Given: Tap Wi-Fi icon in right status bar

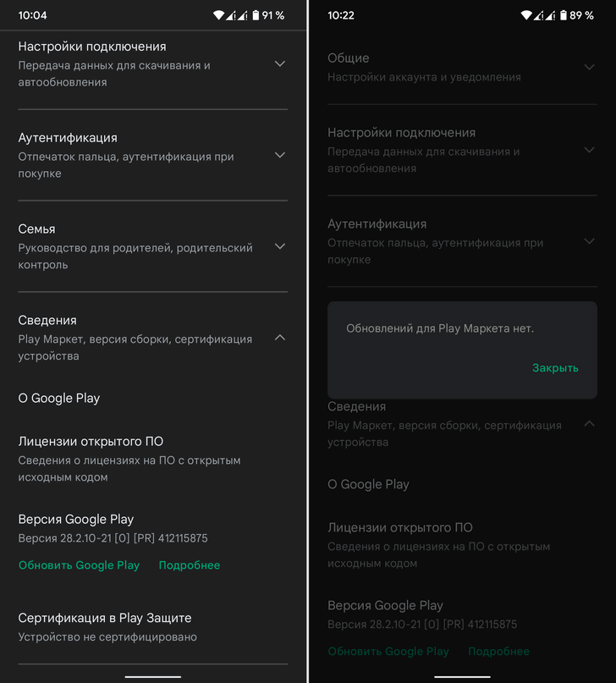Looking at the screenshot, I should pyautogui.click(x=526, y=15).
